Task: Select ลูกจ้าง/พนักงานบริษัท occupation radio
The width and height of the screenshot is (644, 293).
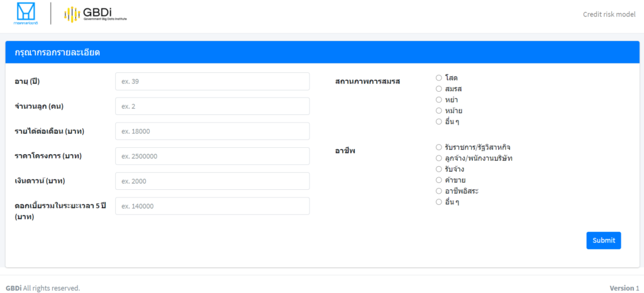Action: coord(439,158)
